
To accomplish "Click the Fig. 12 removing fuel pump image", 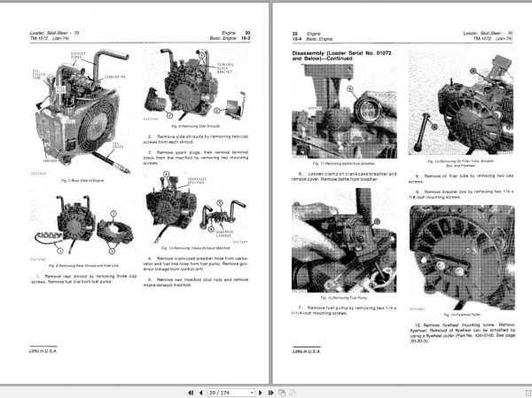I will (344, 240).
